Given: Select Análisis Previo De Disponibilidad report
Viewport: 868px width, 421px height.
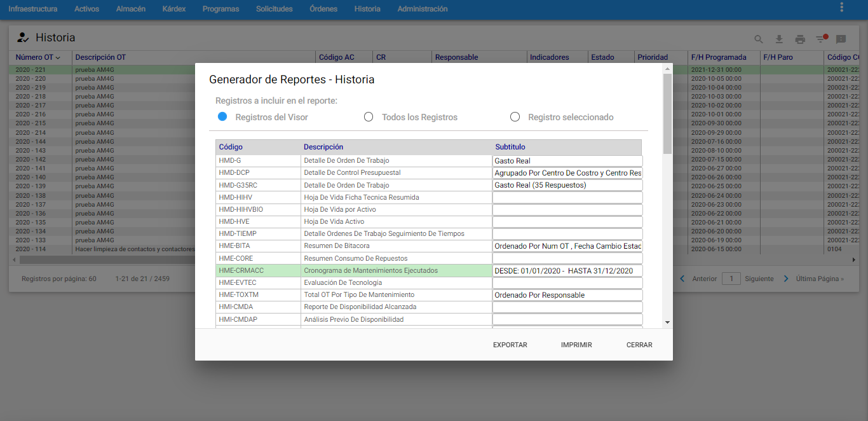Looking at the screenshot, I should (354, 319).
